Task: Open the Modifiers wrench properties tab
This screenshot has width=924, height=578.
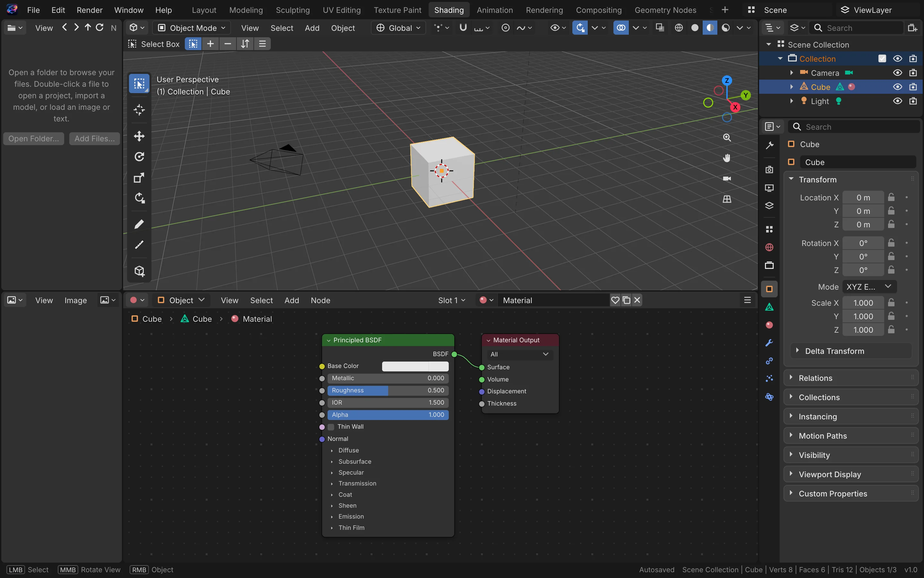Action: (x=769, y=343)
